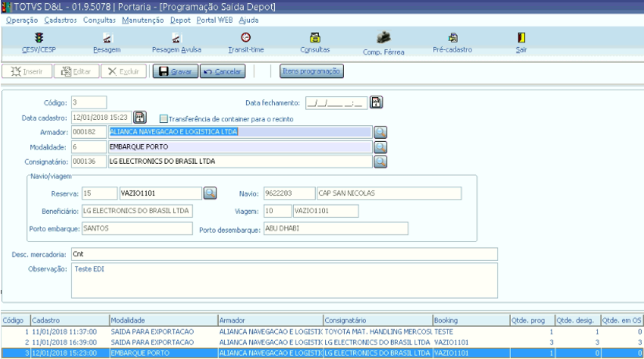Open the Pesagem weighing tool

[x=107, y=43]
